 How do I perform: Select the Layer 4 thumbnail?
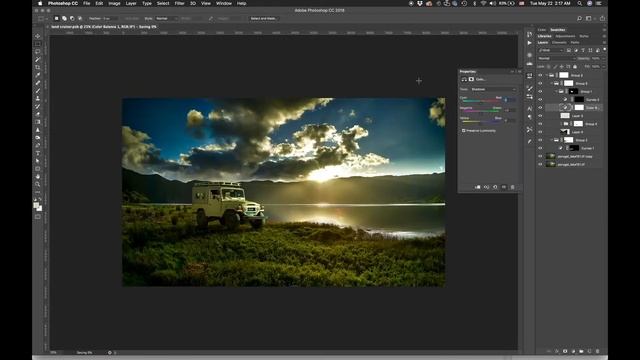pos(565,132)
